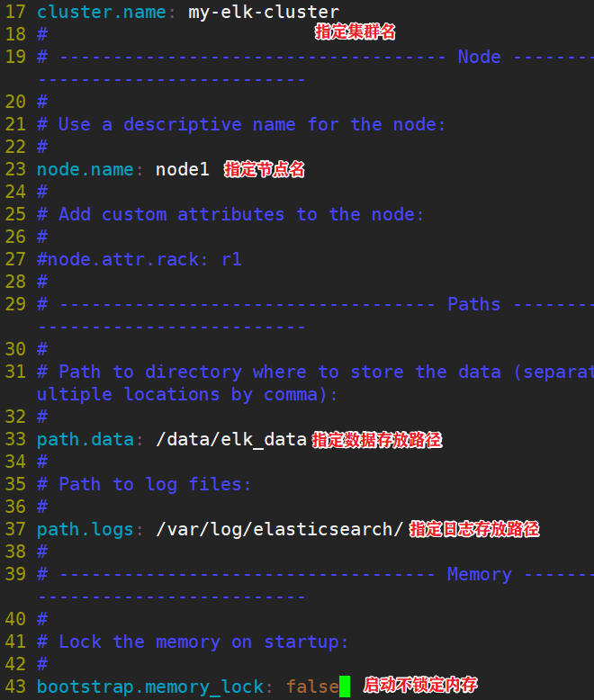Screen dimensions: 594x700
Task: Click line number 41
Action: click(15, 642)
